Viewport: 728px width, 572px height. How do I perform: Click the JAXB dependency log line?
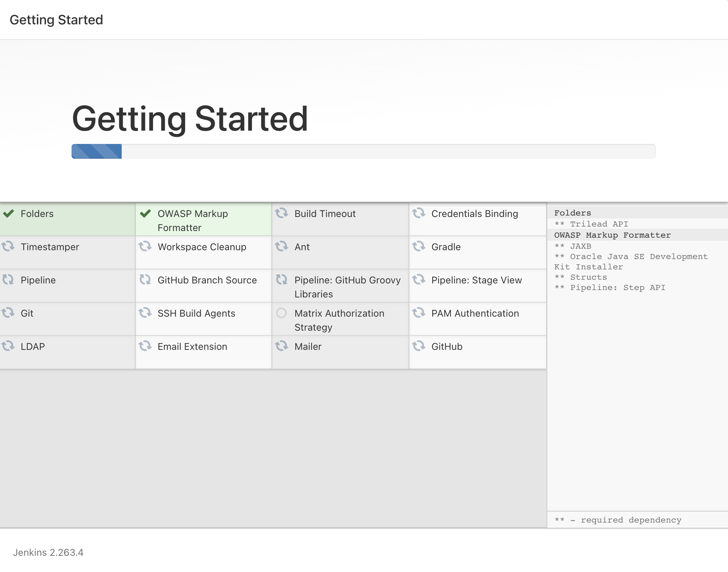point(573,246)
